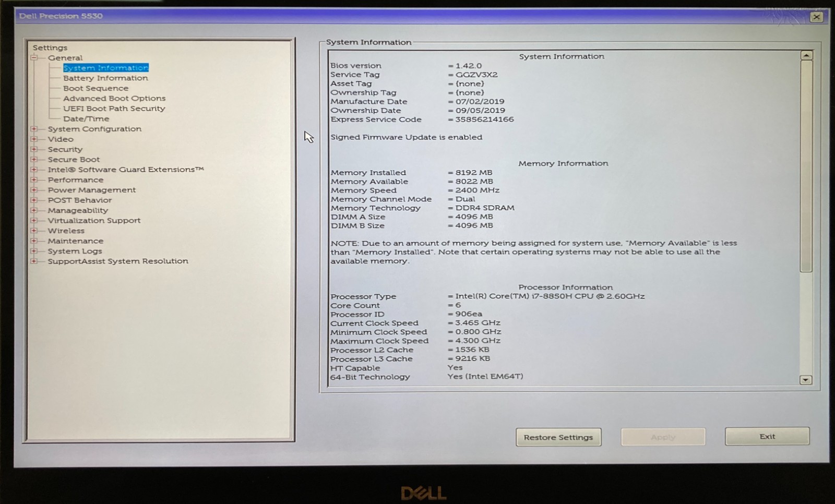Viewport: 835px width, 504px height.
Task: Expand the Manageability node
Action: pyautogui.click(x=34, y=210)
